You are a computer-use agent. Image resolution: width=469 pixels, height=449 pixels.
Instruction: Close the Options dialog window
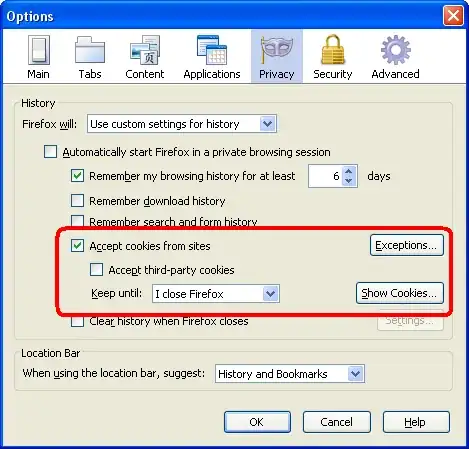point(453,15)
